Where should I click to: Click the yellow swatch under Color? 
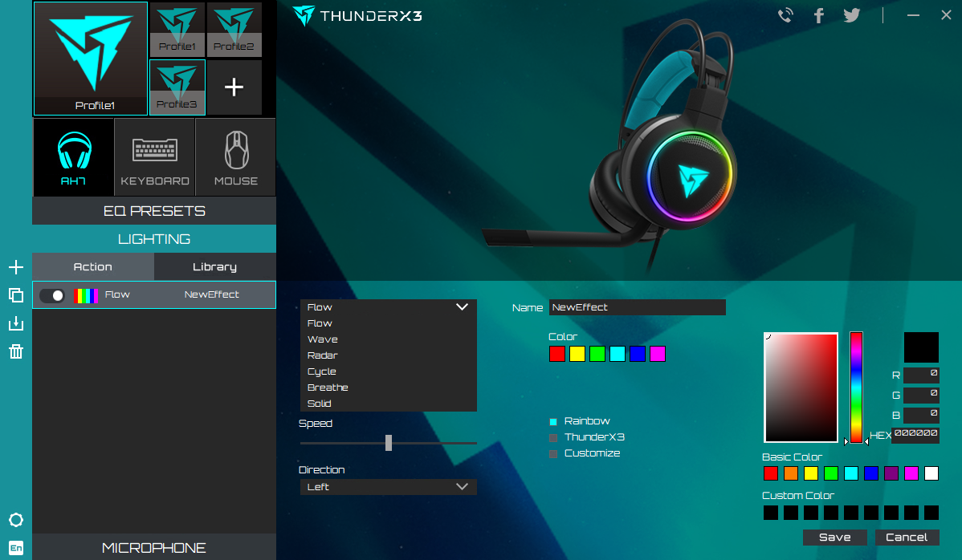coord(577,354)
